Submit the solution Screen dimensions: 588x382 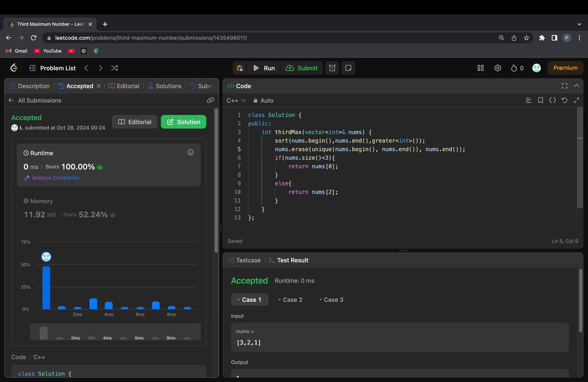click(302, 68)
